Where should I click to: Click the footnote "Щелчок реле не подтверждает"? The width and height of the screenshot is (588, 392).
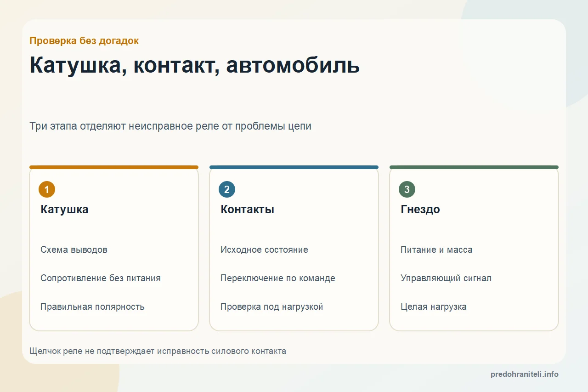click(158, 351)
